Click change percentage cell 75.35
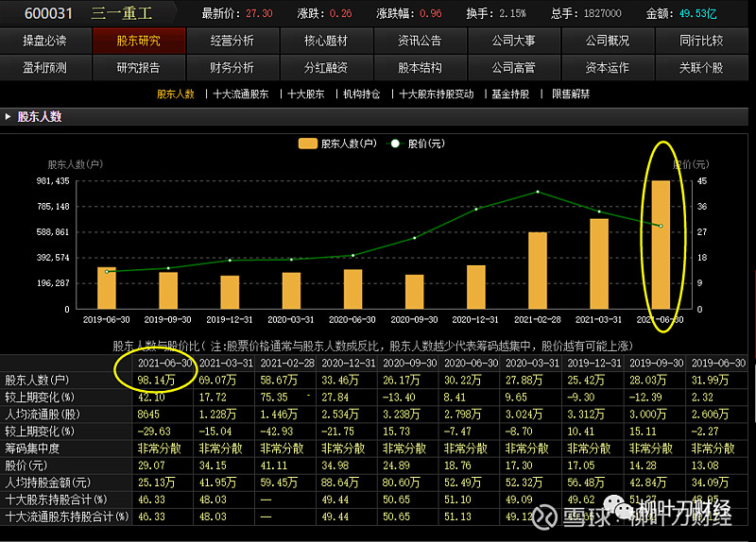Viewport: 756px width, 542px height. click(274, 398)
